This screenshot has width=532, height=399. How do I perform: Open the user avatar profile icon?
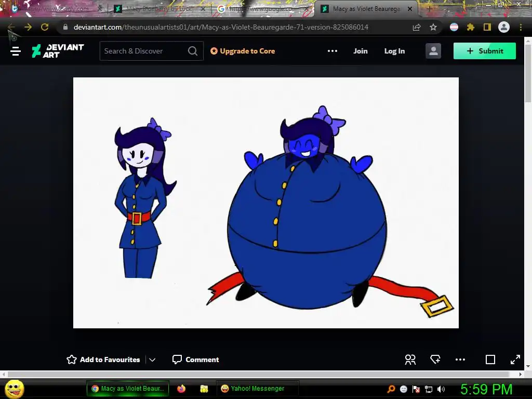433,51
